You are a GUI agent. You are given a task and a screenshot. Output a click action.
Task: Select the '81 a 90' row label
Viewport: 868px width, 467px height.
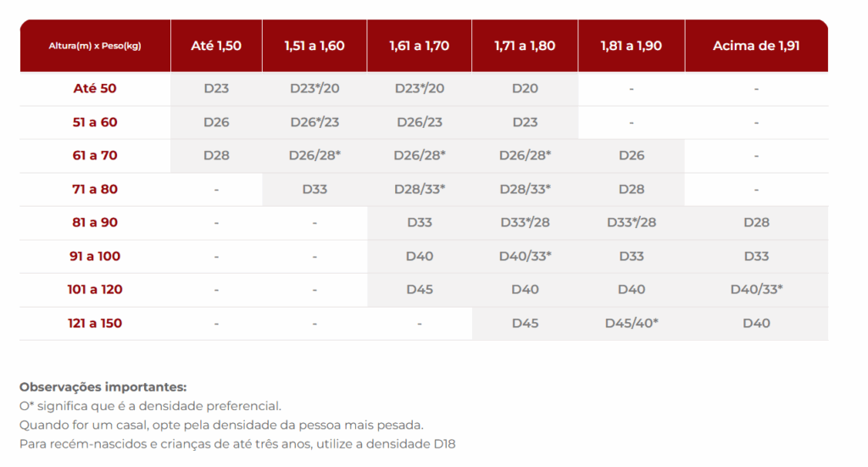tap(95, 222)
